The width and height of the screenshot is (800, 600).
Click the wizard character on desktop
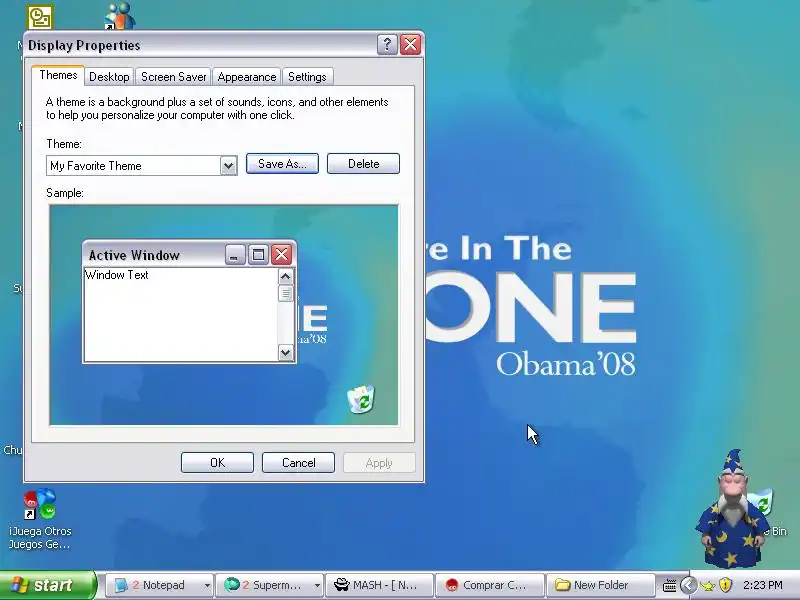point(731,509)
